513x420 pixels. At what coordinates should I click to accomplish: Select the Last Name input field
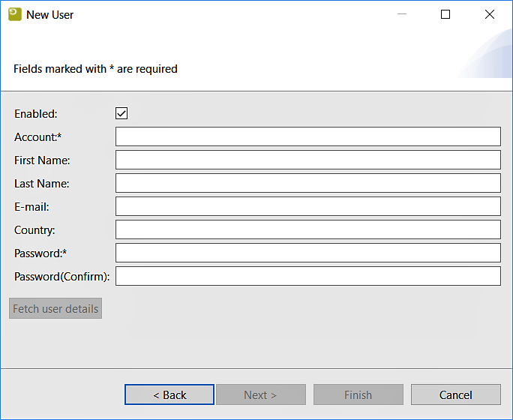click(307, 183)
